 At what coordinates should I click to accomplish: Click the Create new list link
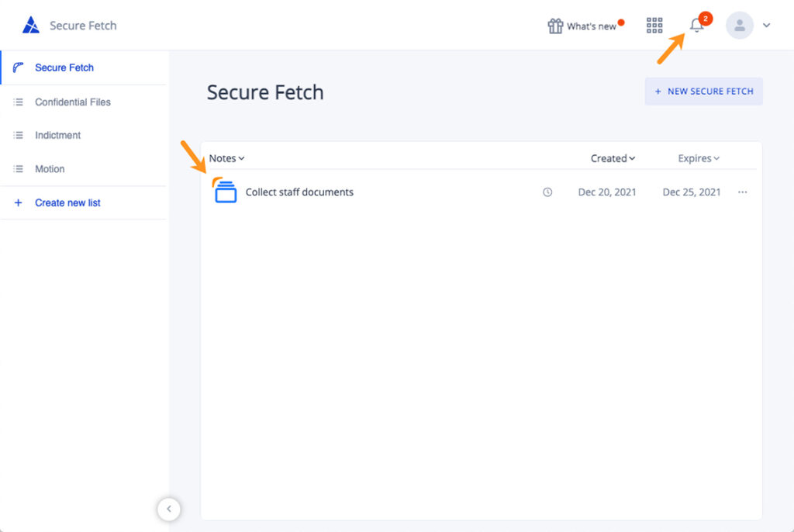pos(67,202)
